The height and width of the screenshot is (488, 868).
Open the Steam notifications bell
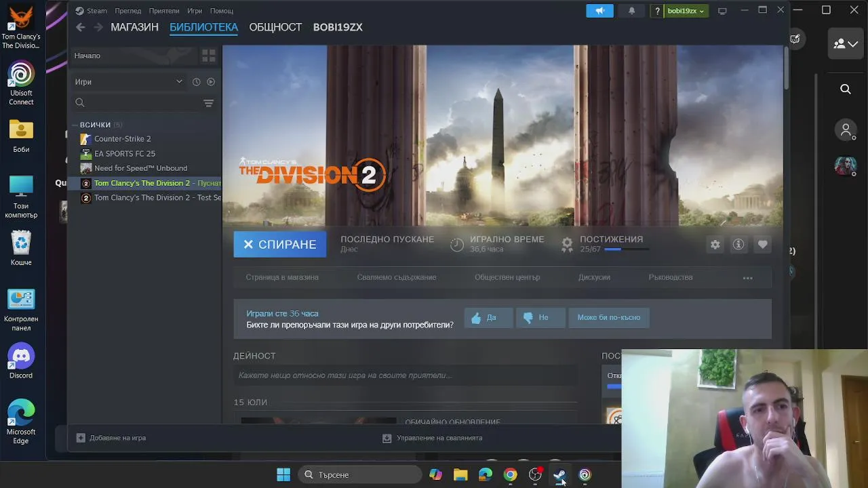click(631, 11)
